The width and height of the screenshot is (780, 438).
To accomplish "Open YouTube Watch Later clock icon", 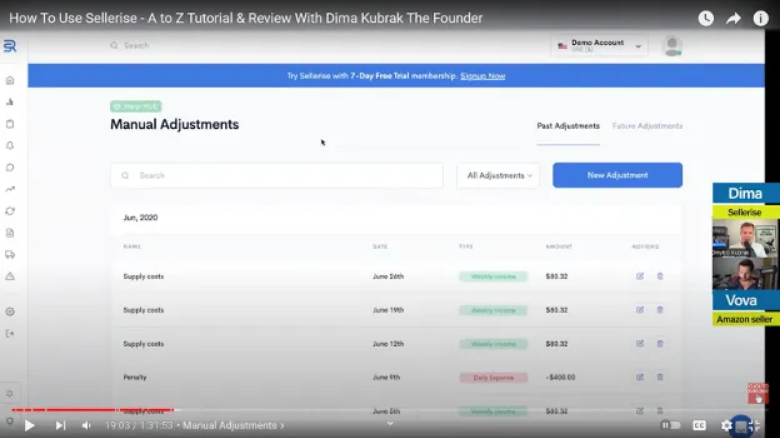I will [x=706, y=18].
